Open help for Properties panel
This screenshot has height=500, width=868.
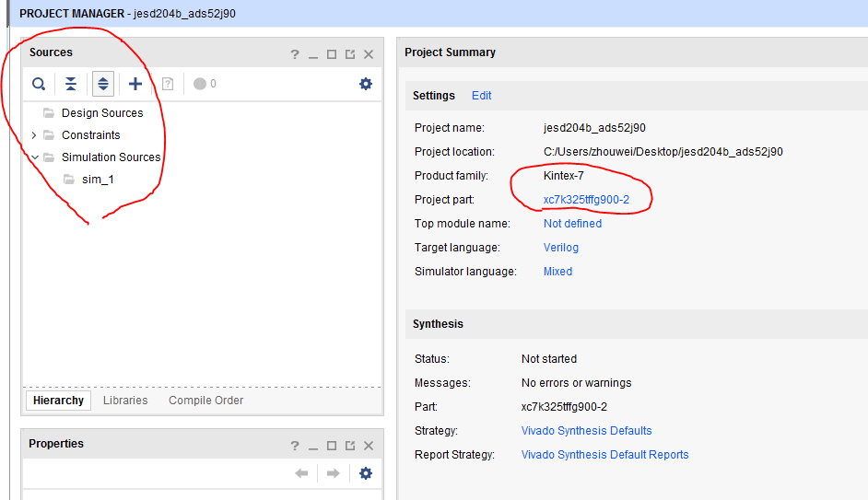click(x=295, y=446)
